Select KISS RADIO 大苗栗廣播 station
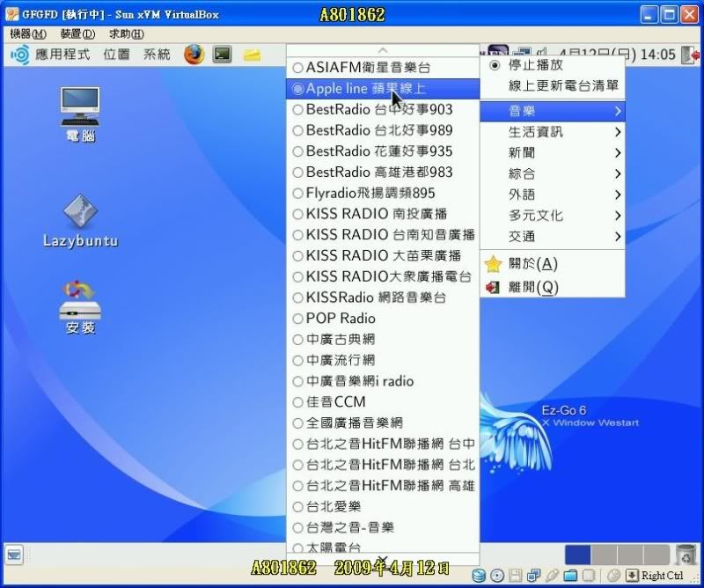 (383, 255)
